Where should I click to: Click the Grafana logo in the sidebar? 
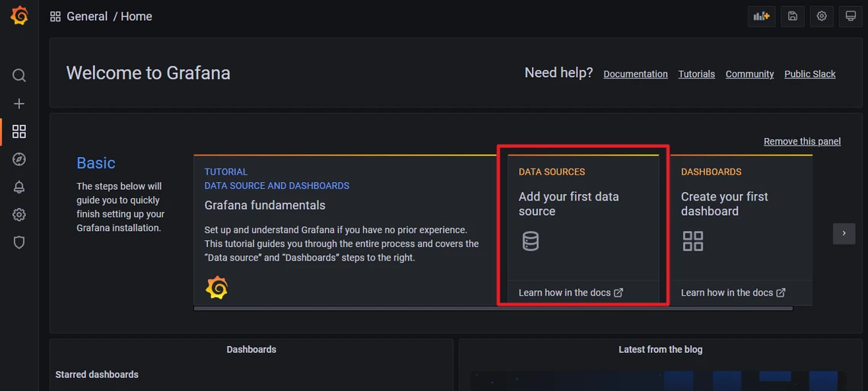(x=19, y=16)
